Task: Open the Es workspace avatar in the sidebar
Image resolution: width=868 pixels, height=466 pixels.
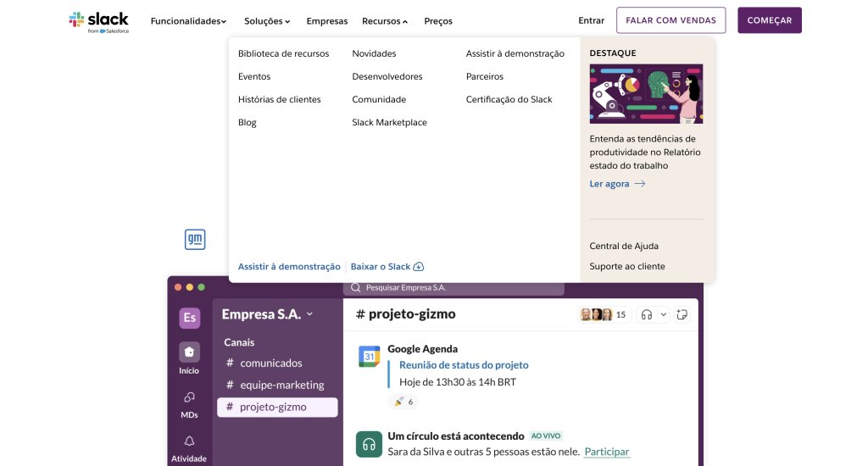Action: coord(189,318)
